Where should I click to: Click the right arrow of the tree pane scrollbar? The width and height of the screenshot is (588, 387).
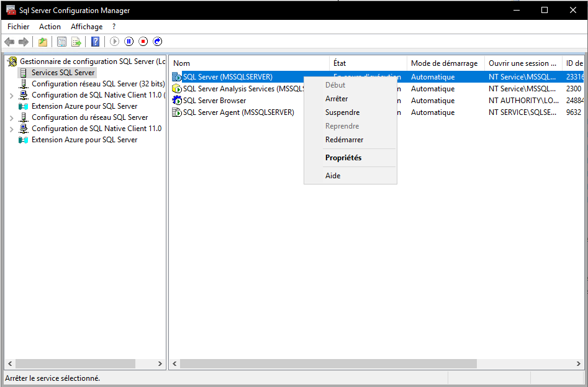[160, 364]
